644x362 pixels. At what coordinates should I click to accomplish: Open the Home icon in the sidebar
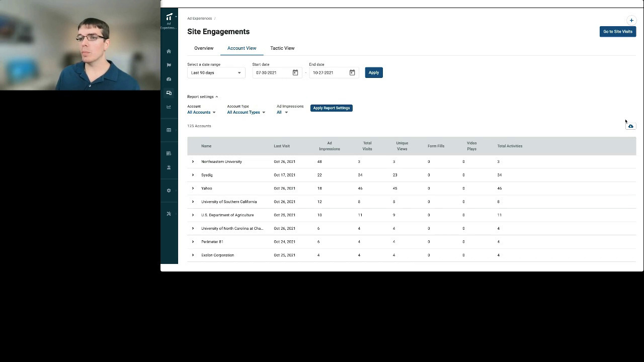pos(169,51)
